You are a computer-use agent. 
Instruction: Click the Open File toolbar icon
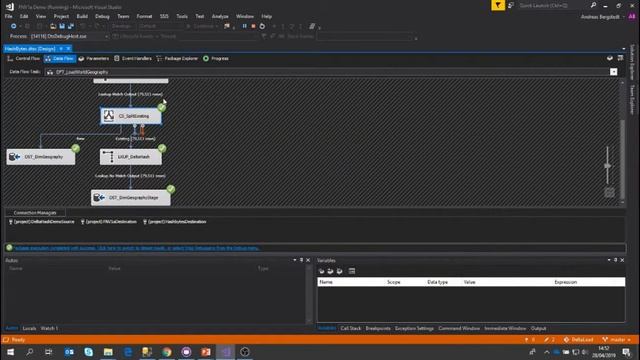point(53,26)
